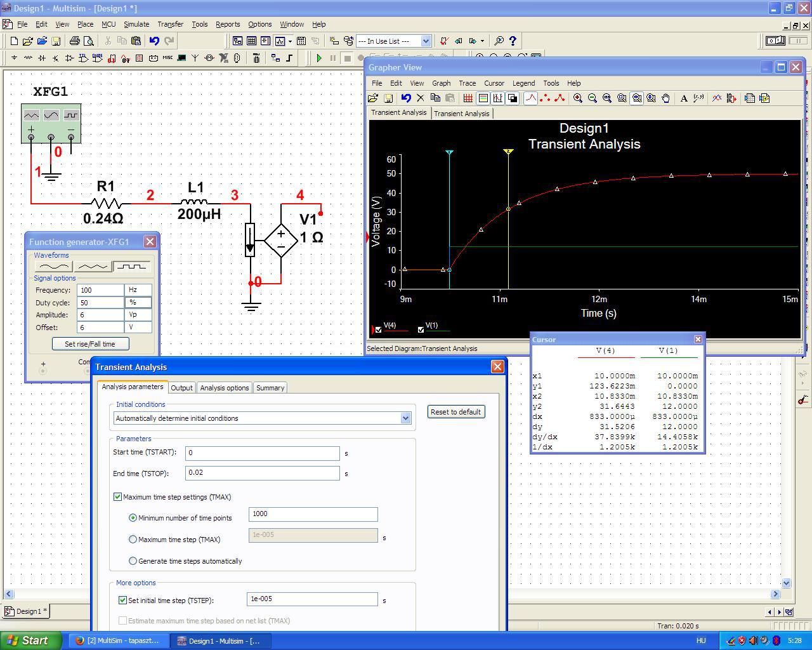Select square wave waveform in function generator
Screen dimensions: 812x650
click(x=131, y=267)
